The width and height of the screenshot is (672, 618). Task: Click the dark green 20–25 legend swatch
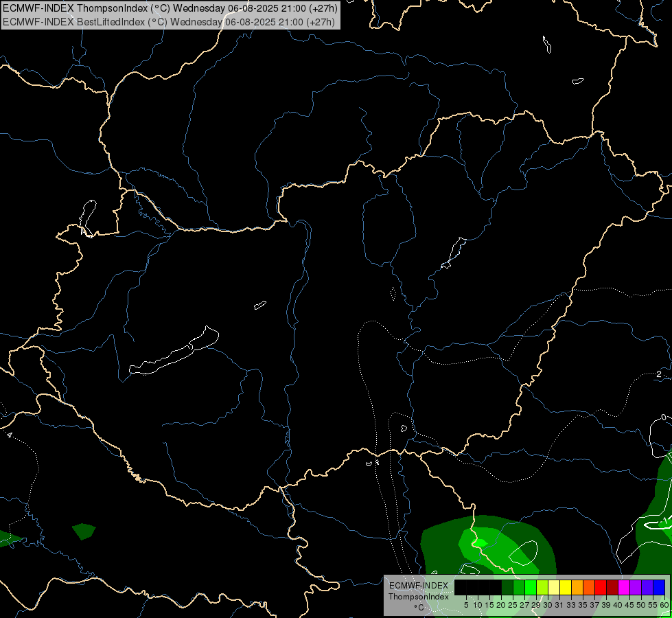pos(507,587)
